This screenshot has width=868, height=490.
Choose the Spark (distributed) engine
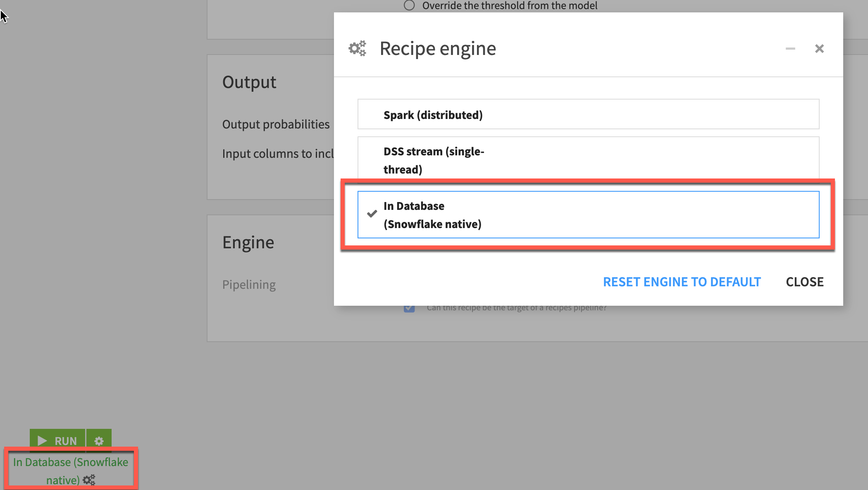(588, 114)
